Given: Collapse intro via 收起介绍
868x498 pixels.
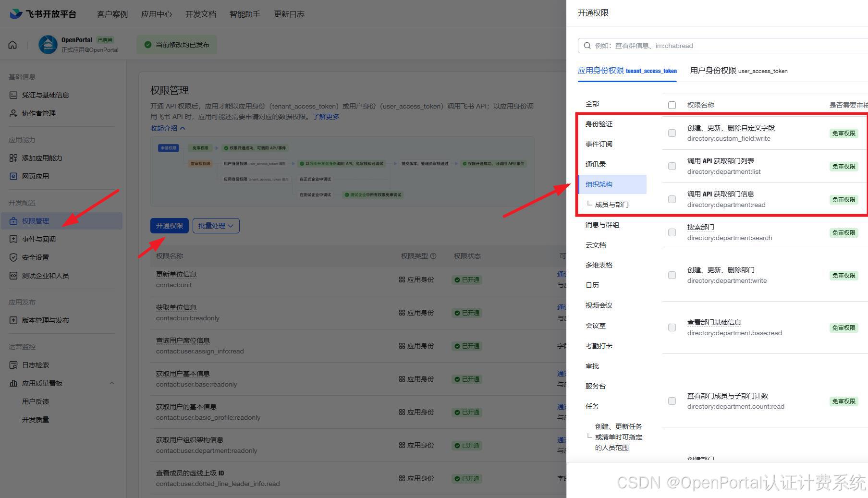Looking at the screenshot, I should [168, 128].
